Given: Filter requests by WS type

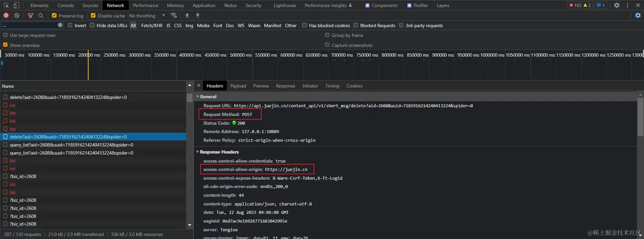Looking at the screenshot, I should 241,25.
